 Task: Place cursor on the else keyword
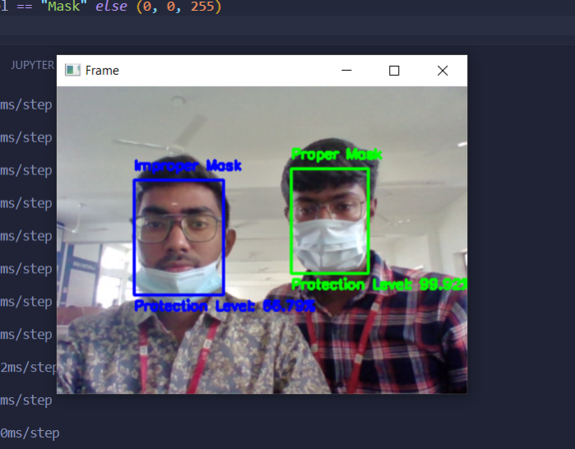111,6
